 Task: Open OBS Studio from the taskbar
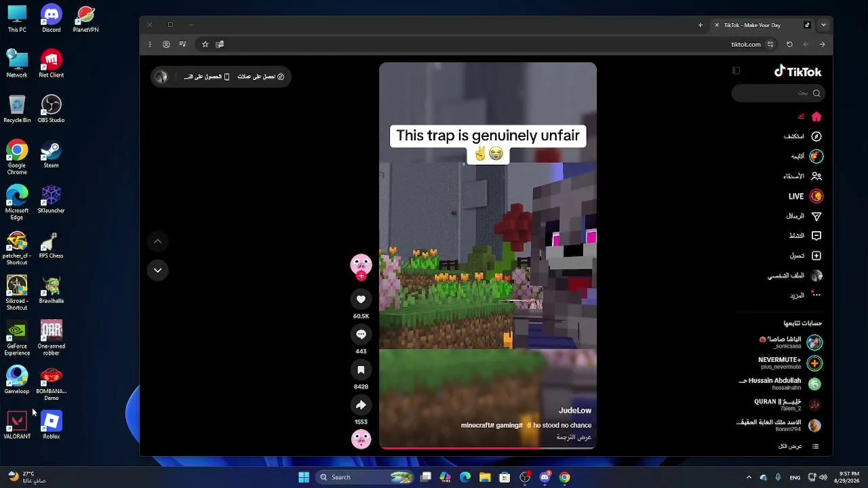(x=525, y=477)
